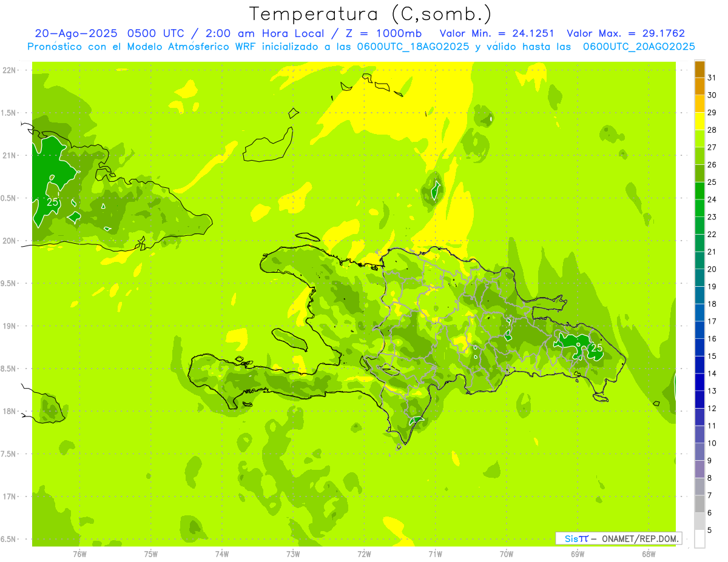Click the legend value 24

click(712, 199)
